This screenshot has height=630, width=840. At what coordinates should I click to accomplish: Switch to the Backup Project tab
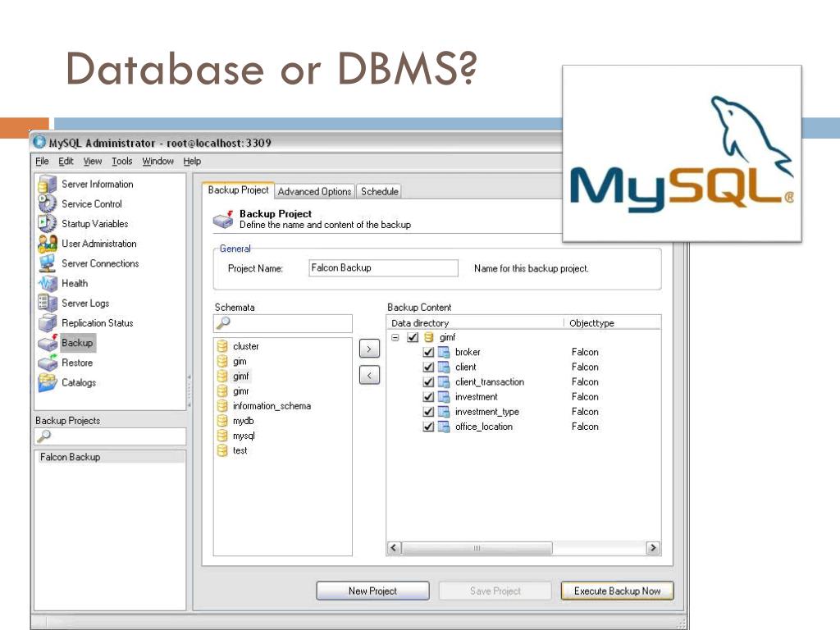[238, 190]
